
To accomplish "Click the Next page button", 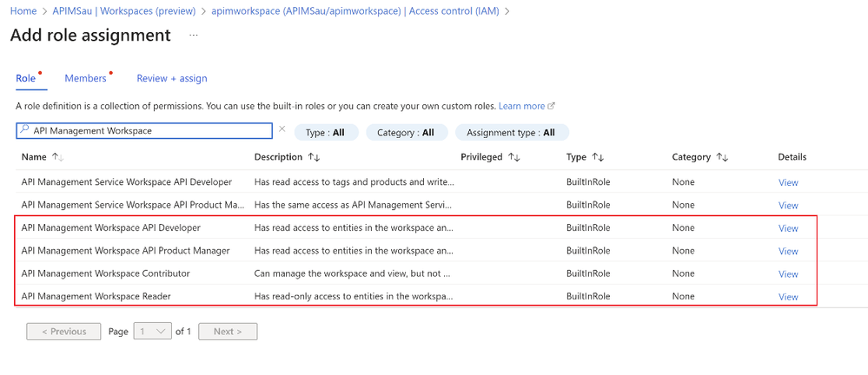I will 228,332.
